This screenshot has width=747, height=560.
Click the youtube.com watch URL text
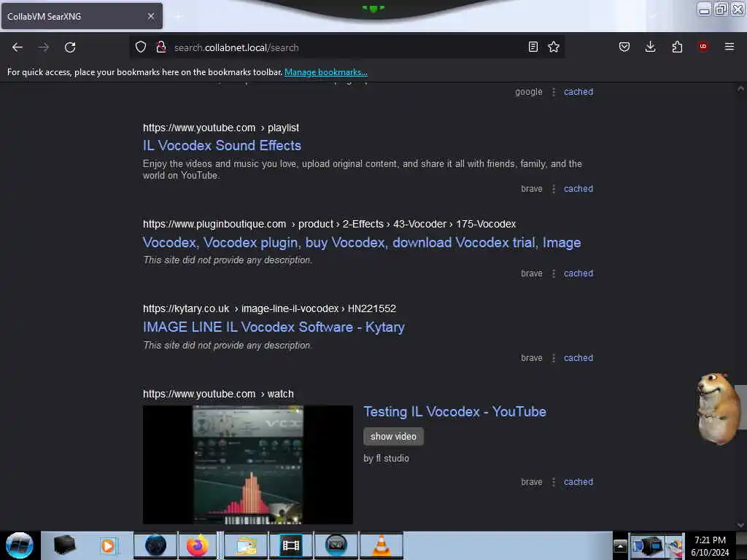(218, 394)
